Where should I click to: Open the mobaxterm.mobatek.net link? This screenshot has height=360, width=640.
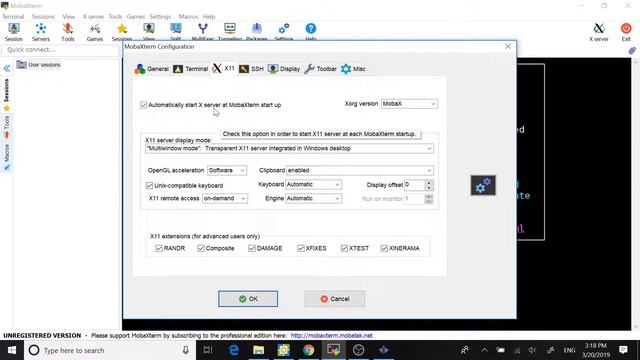[x=331, y=336]
